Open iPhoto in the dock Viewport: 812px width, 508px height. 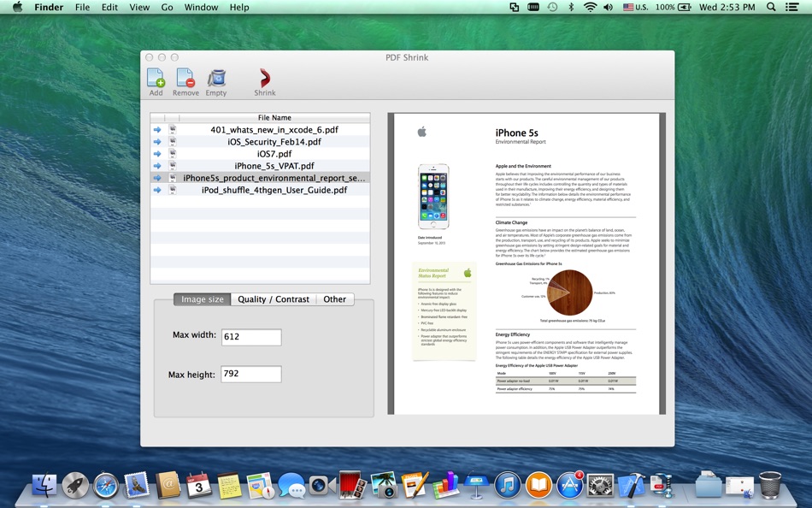coord(384,486)
